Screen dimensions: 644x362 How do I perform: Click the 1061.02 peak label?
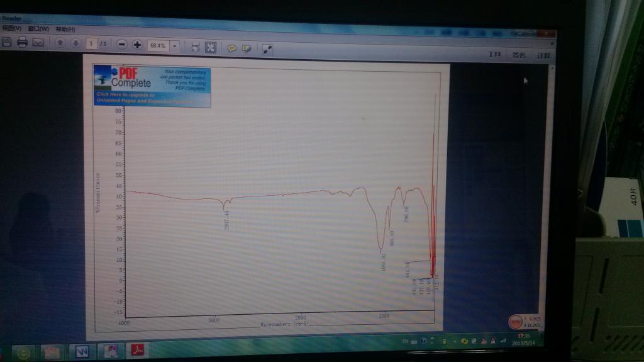coord(384,262)
